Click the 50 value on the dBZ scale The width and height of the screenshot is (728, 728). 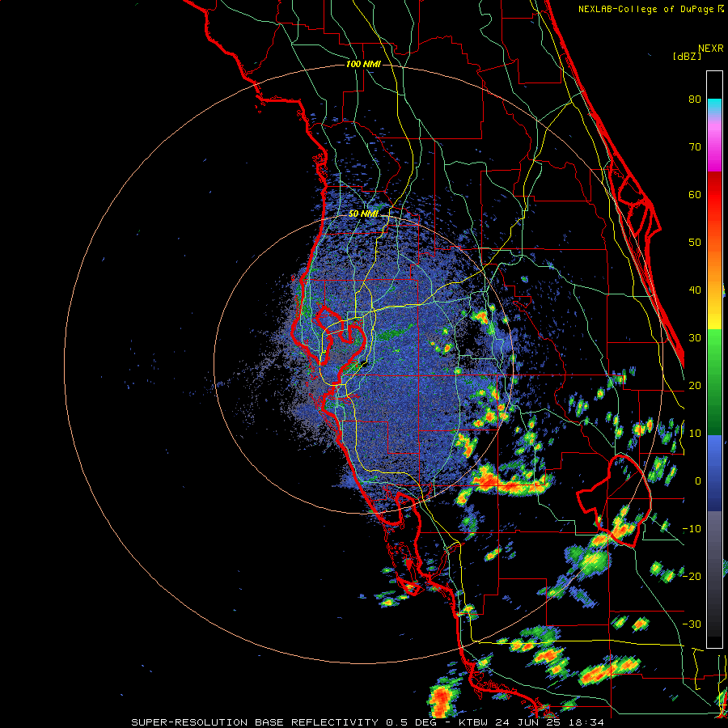coord(695,243)
